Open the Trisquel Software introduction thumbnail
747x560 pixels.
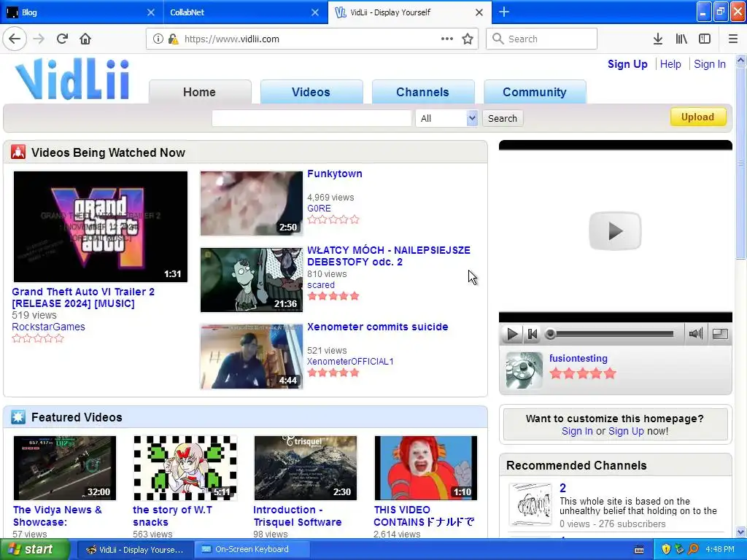click(306, 467)
